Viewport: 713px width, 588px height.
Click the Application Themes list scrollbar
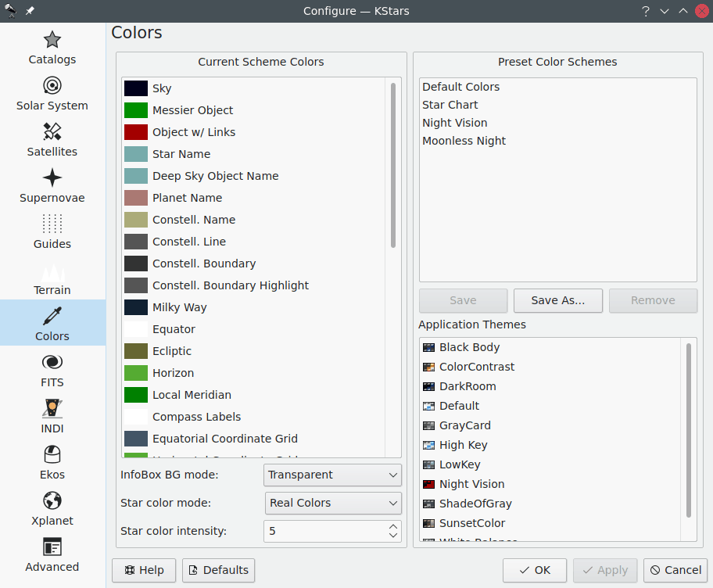tap(688, 430)
